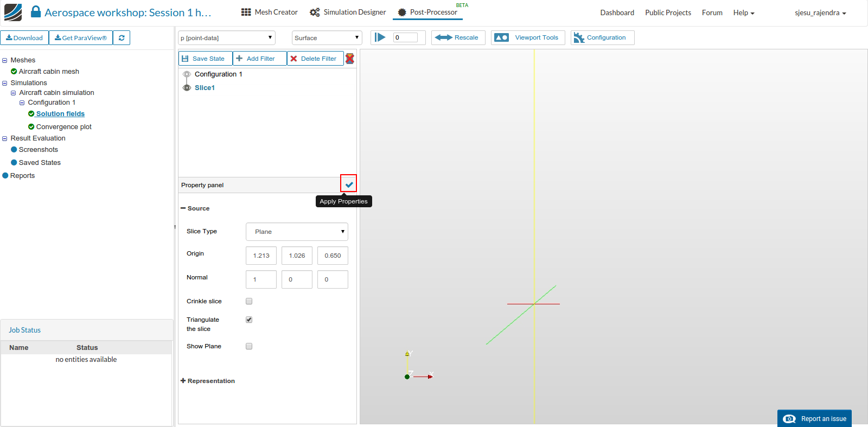The image size is (868, 427).
Task: Click the Origin Z value field 0.650
Action: (x=333, y=256)
